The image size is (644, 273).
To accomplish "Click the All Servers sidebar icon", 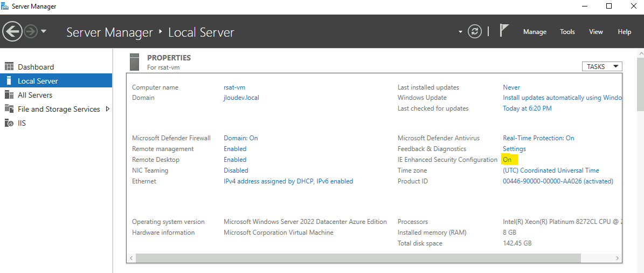I will coord(9,95).
